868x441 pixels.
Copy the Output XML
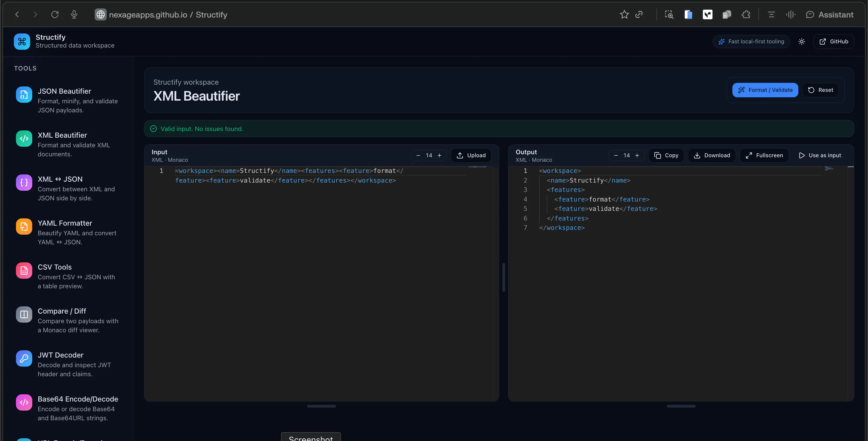coord(666,155)
